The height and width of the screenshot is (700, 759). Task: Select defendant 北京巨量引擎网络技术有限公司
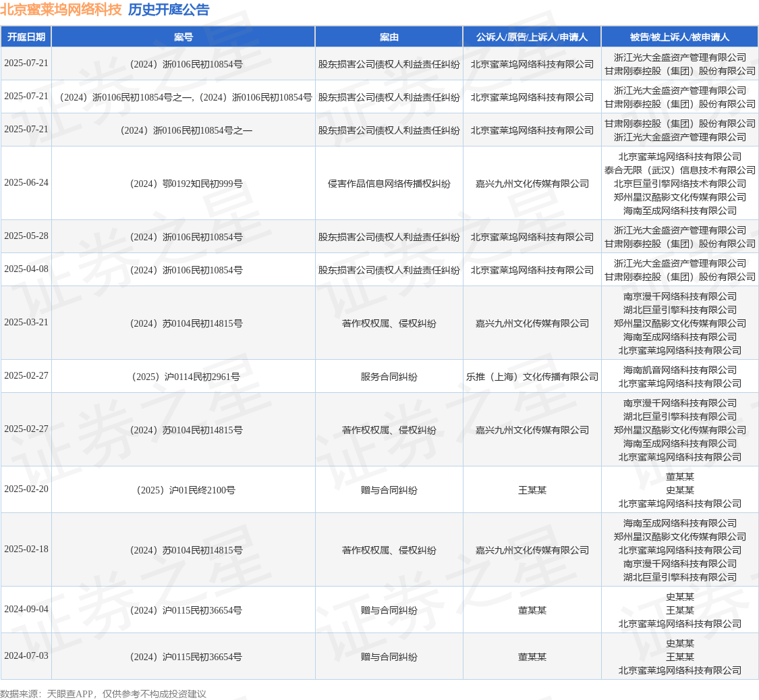click(679, 184)
